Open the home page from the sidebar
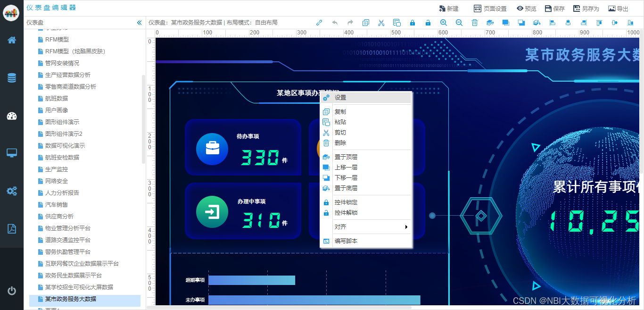644x310 pixels. point(12,40)
